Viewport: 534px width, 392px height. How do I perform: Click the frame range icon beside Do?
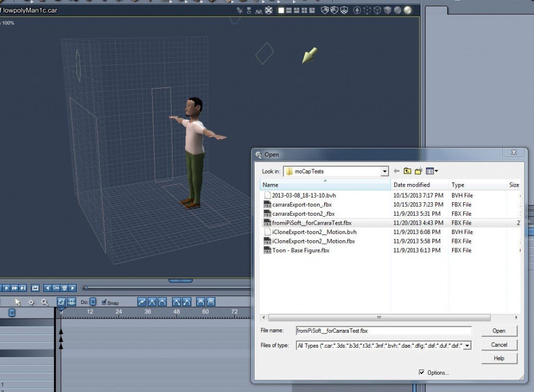[71, 302]
